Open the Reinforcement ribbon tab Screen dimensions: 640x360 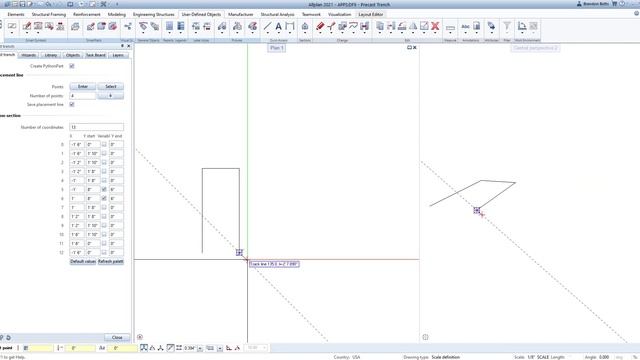click(x=87, y=14)
